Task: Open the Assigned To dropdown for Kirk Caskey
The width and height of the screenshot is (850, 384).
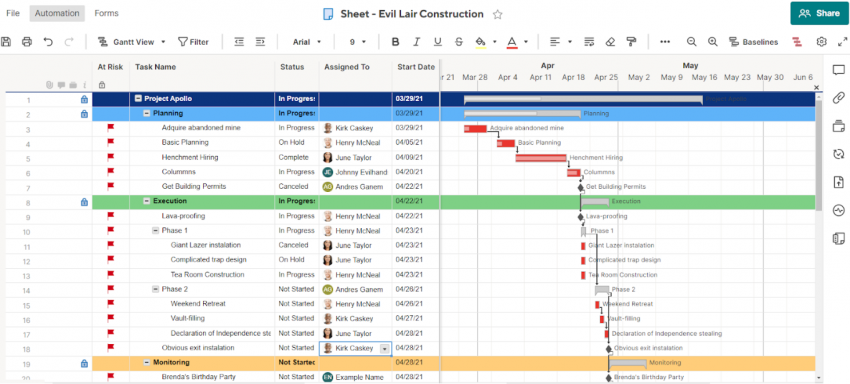Action: click(385, 349)
